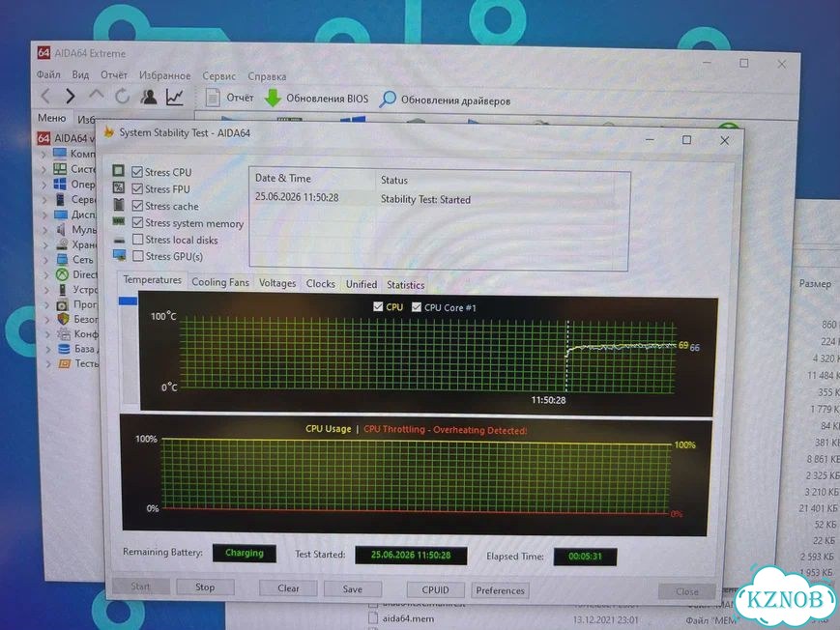Click the refresh icon in AIDA64 toolbar
840x630 pixels.
pos(123,97)
